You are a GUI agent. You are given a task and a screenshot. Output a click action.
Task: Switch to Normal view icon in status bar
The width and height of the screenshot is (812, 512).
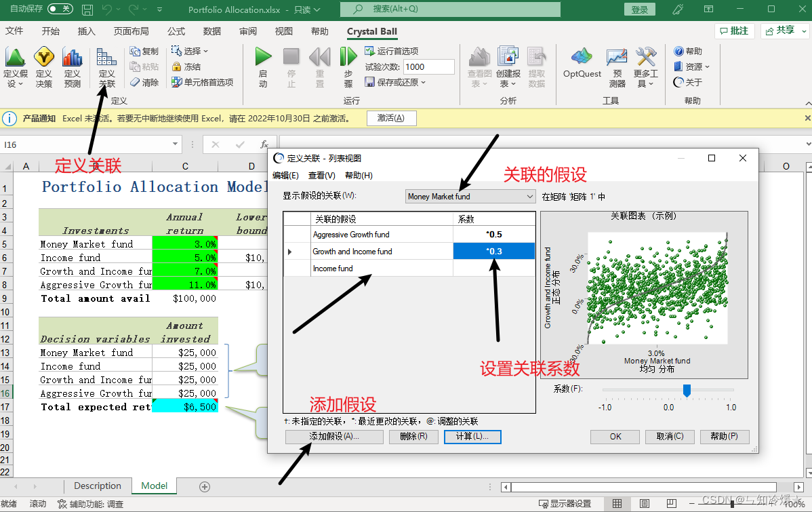617,503
